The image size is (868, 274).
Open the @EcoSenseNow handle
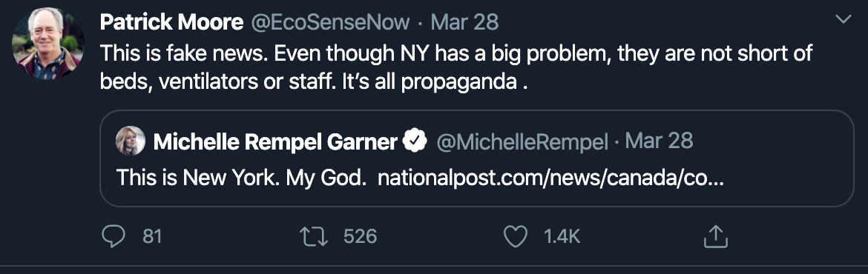331,22
